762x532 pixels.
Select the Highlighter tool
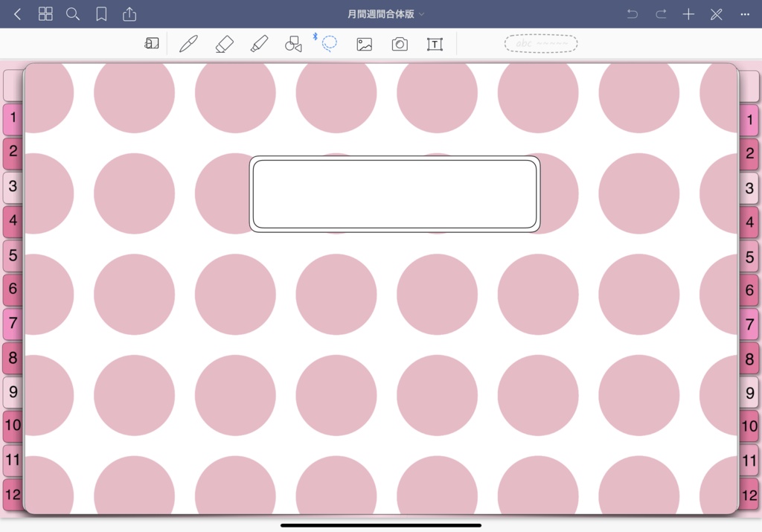point(259,44)
